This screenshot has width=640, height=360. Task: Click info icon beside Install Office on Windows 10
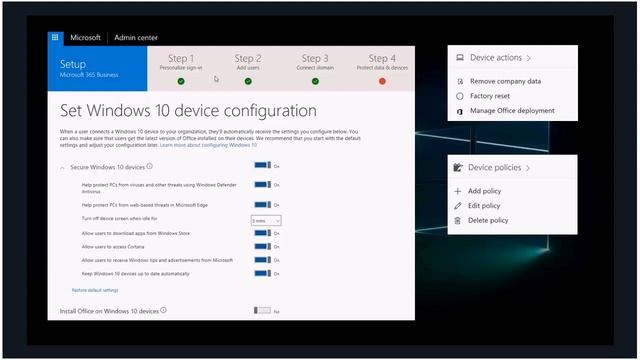click(x=163, y=310)
